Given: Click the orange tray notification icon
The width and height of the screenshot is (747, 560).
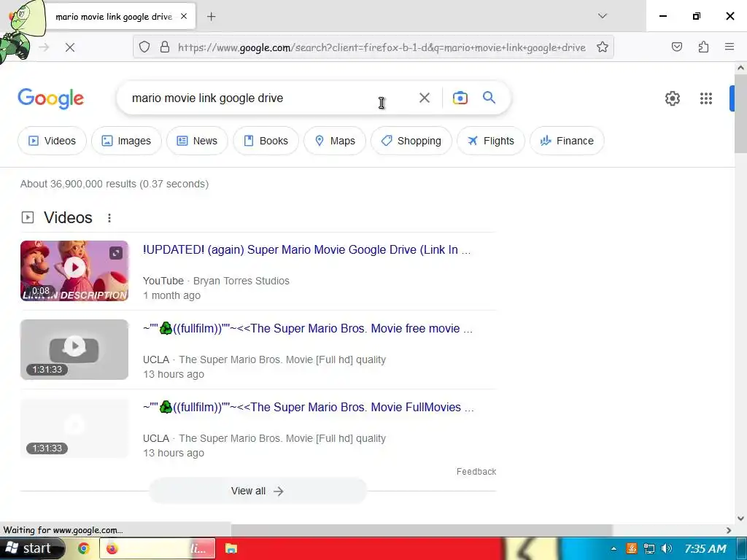Looking at the screenshot, I should pos(631,548).
